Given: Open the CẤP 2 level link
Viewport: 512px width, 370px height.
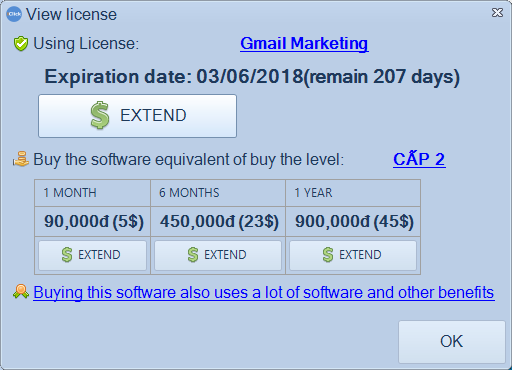Looking at the screenshot, I should 419,159.
